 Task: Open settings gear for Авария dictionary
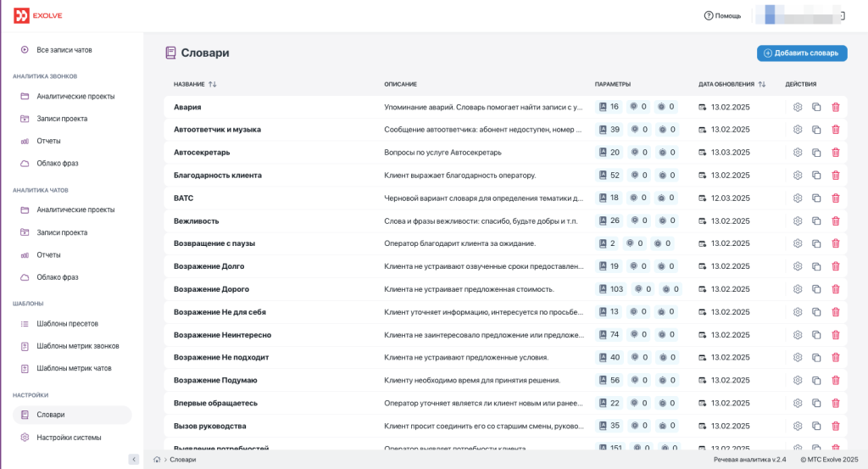pyautogui.click(x=797, y=107)
